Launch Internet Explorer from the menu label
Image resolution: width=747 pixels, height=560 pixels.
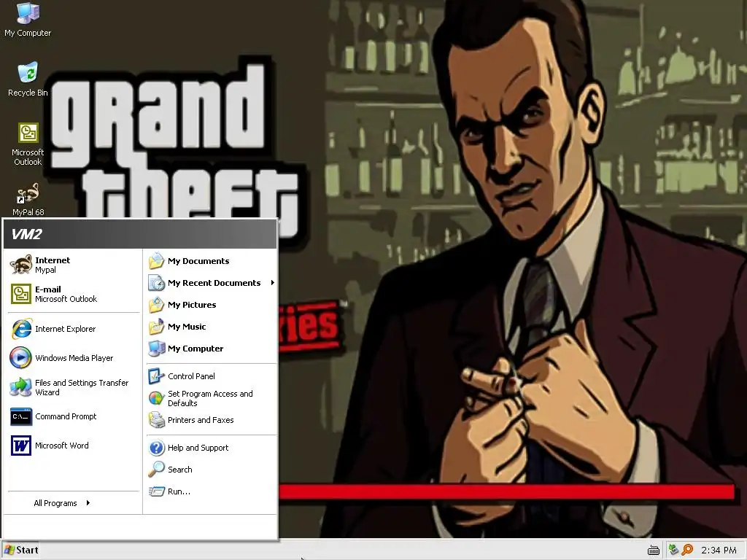click(x=65, y=329)
